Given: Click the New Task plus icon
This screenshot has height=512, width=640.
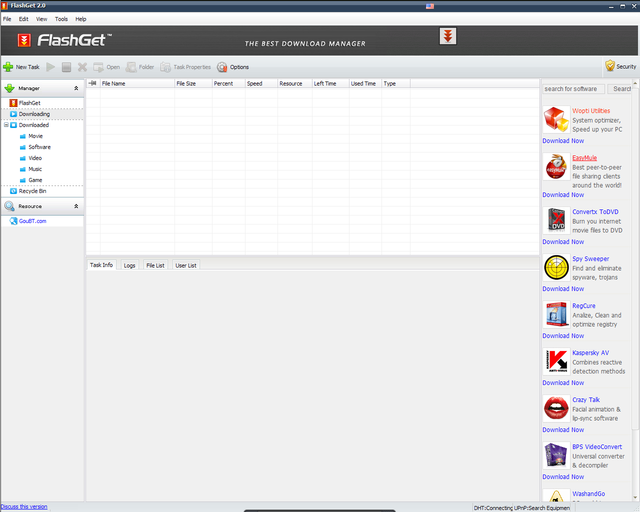Looking at the screenshot, I should point(8,67).
